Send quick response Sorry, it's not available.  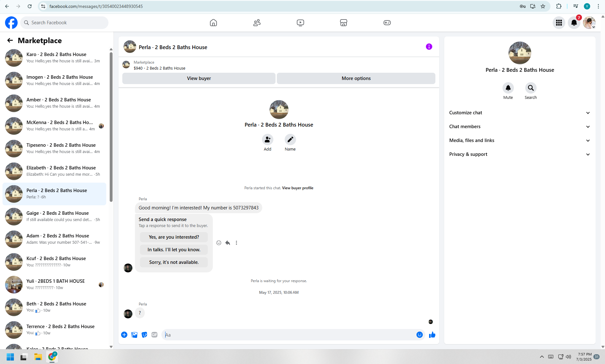(x=174, y=262)
